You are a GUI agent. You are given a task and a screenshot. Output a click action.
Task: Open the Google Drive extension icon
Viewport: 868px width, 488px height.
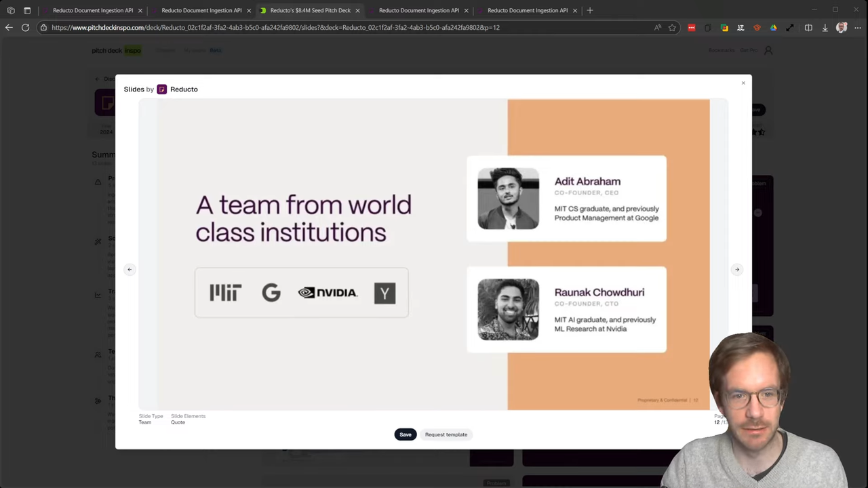click(x=773, y=27)
